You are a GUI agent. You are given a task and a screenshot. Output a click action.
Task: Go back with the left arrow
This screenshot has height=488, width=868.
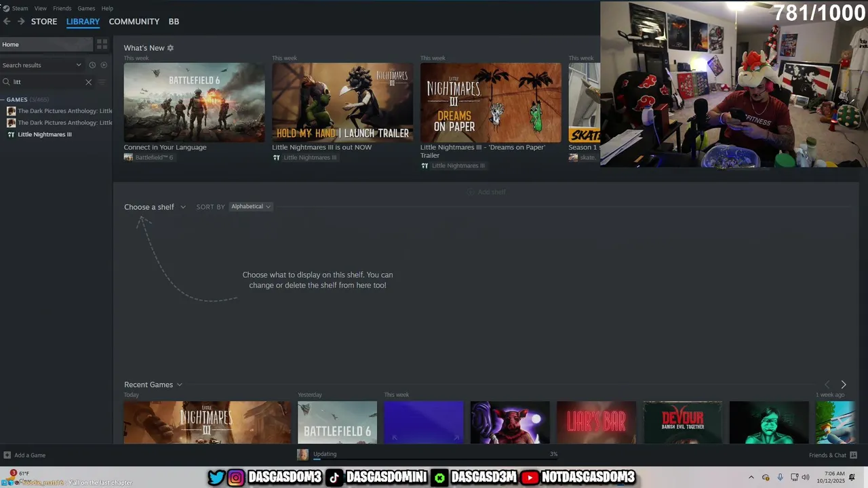pyautogui.click(x=7, y=22)
